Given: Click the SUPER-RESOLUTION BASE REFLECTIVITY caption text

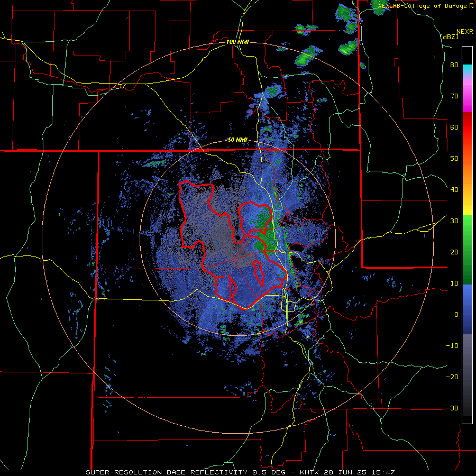Looking at the screenshot, I should [x=167, y=472].
